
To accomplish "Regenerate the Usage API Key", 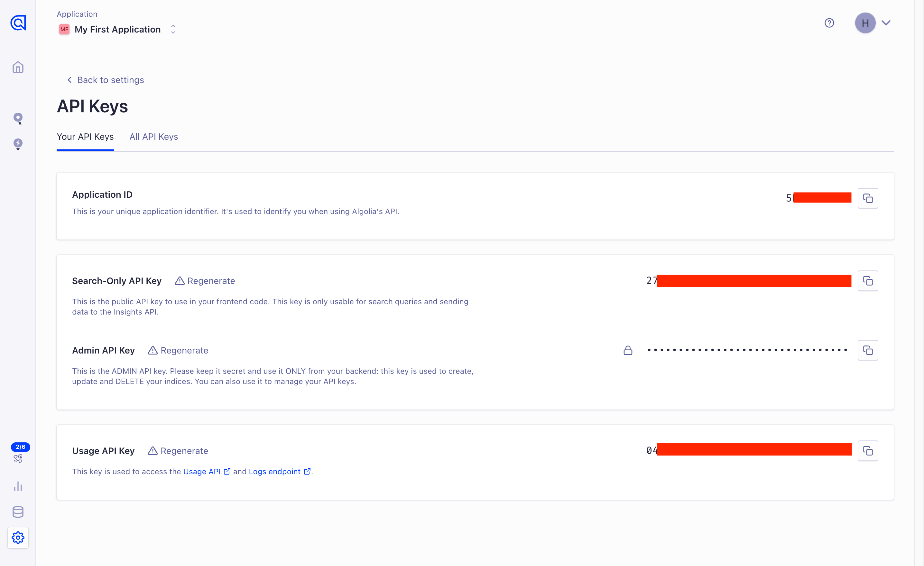I will tap(178, 451).
